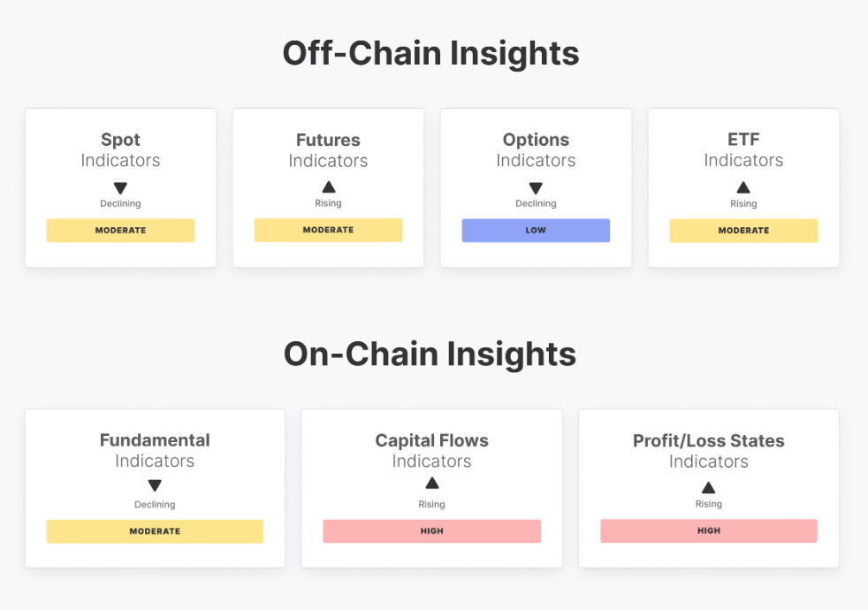This screenshot has height=610, width=868.
Task: Select the yellow MODERATE badge in Spot card
Action: (120, 230)
